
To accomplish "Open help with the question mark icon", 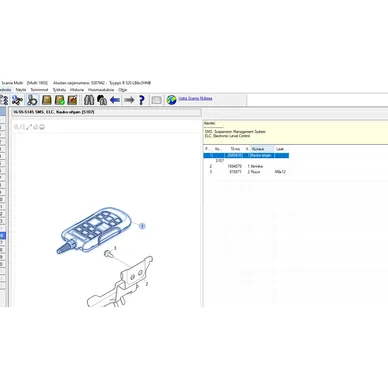I will tap(142, 100).
